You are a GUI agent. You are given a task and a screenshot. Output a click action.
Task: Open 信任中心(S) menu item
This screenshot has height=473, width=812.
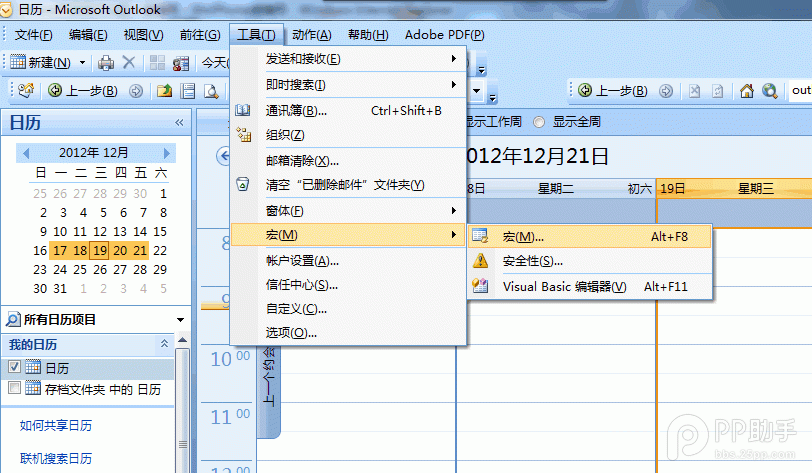point(348,285)
